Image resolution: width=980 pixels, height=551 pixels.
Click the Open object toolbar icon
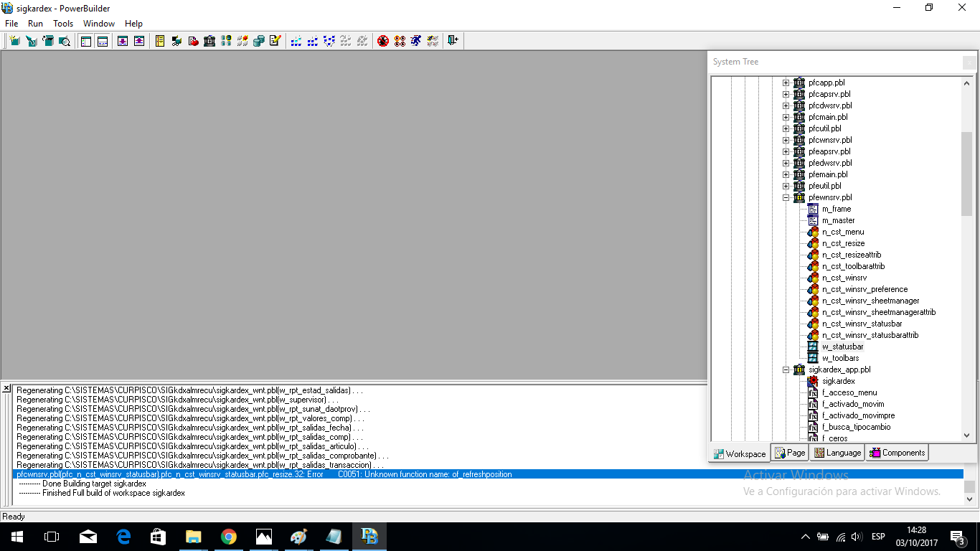point(48,41)
